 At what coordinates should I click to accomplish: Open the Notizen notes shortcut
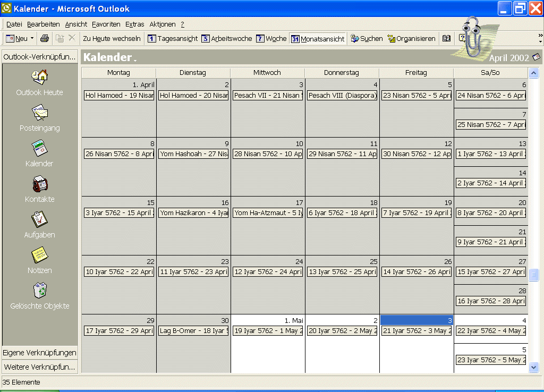[x=39, y=261]
